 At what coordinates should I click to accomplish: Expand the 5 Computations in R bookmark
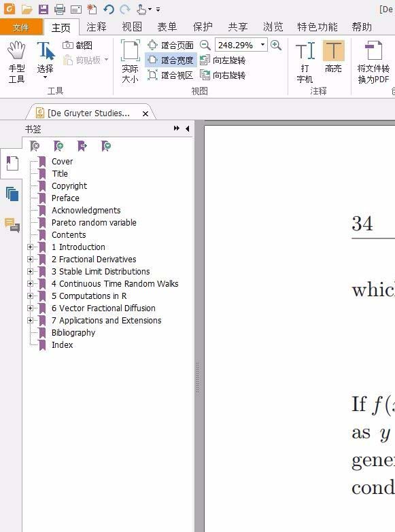point(30,296)
